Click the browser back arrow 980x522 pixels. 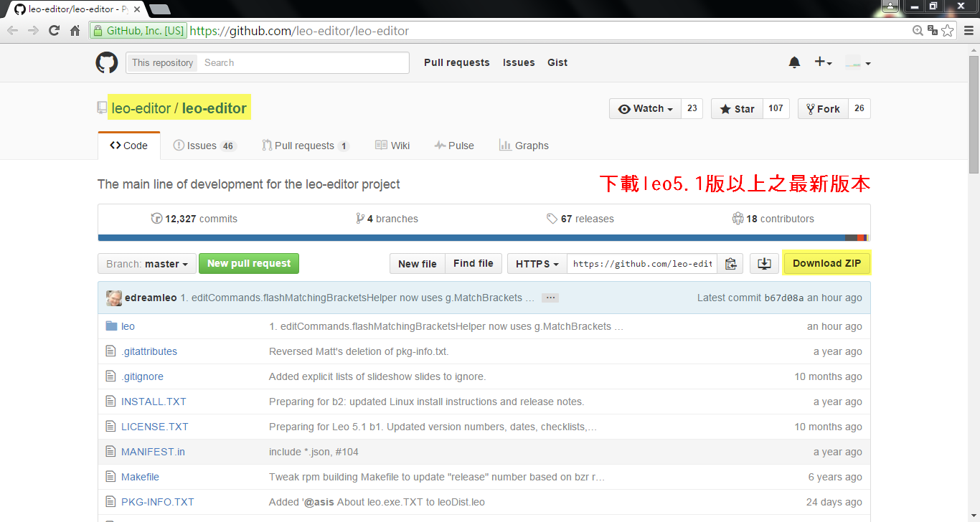[13, 30]
